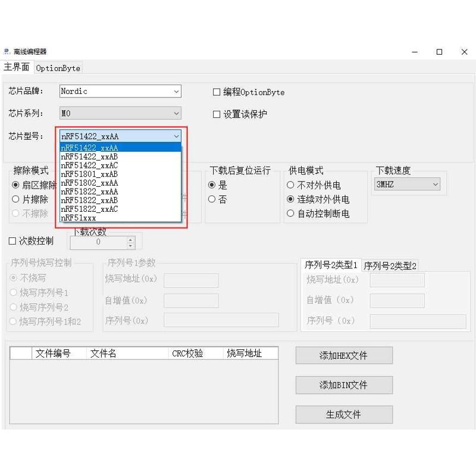The height and width of the screenshot is (476, 476).
Task: Pick nRF51801_xxAB in the dropdown list
Action: click(x=121, y=174)
